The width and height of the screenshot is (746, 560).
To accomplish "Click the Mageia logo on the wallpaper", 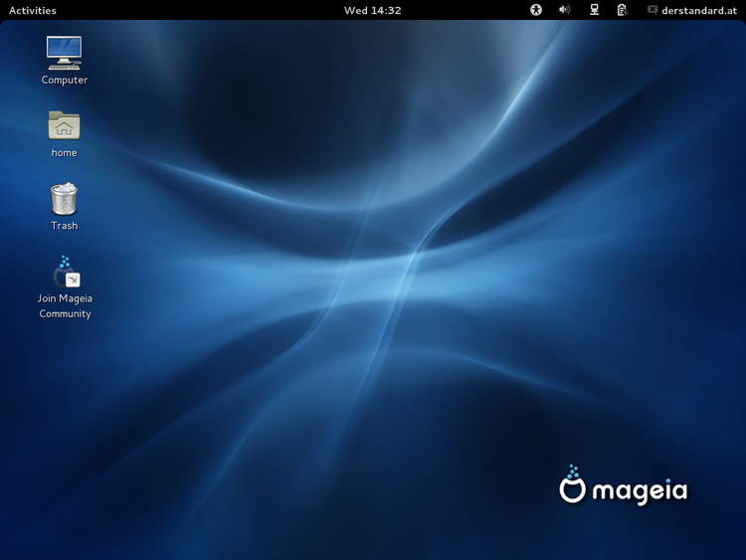I will 572,485.
